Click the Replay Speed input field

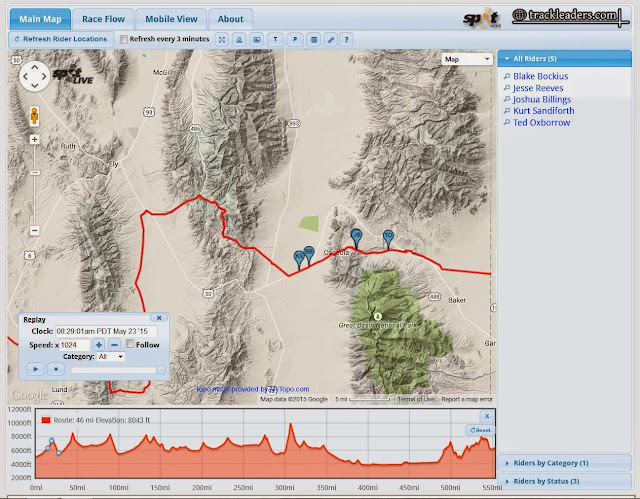(x=75, y=345)
